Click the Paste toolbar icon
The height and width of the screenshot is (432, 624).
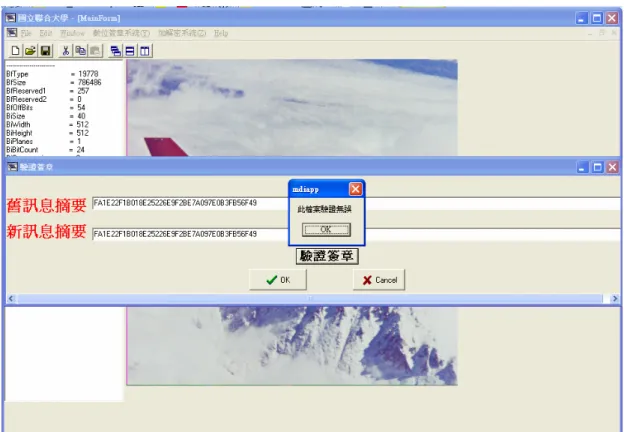95,51
